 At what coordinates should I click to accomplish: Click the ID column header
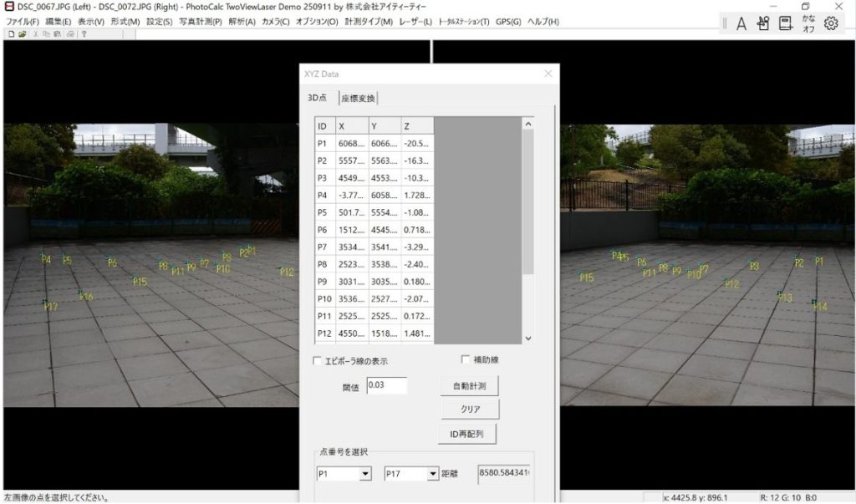[325, 126]
